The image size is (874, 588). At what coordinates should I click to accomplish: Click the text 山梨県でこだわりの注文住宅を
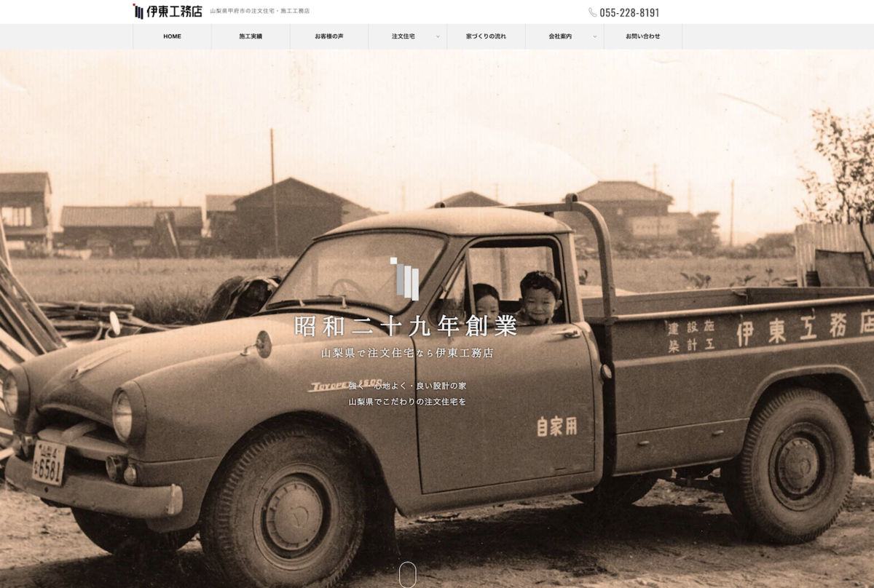point(407,402)
